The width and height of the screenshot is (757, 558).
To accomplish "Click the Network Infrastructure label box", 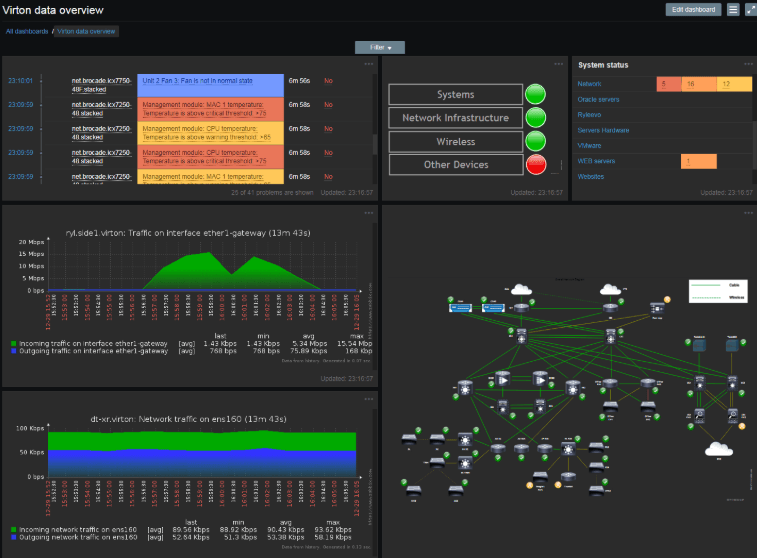I will [x=455, y=118].
